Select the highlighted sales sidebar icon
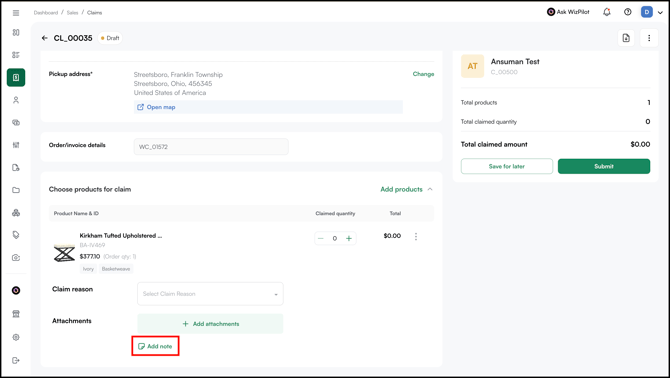 coord(16,77)
